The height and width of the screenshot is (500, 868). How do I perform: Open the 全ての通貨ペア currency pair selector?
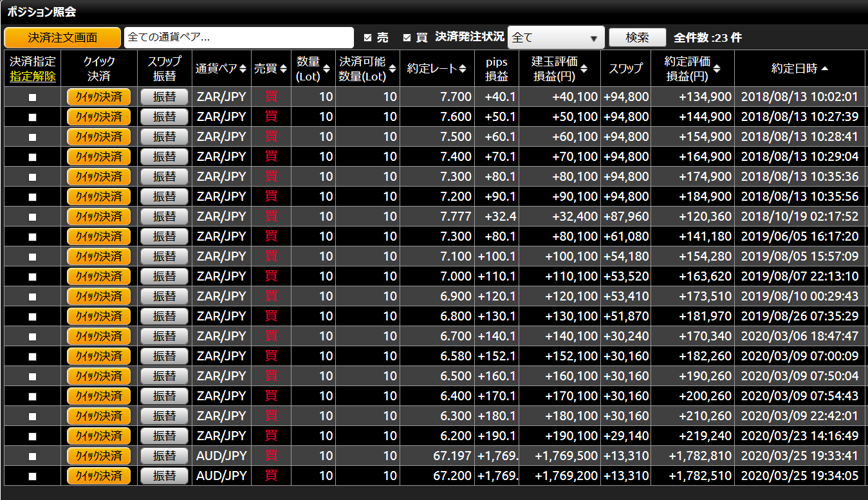(x=238, y=37)
